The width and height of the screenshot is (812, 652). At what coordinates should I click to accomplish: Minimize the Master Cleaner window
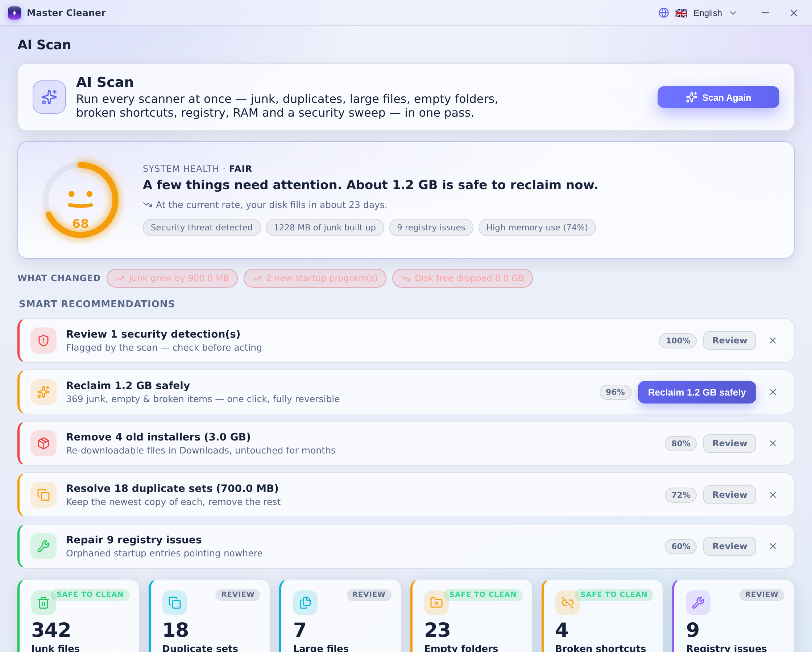[x=765, y=13]
